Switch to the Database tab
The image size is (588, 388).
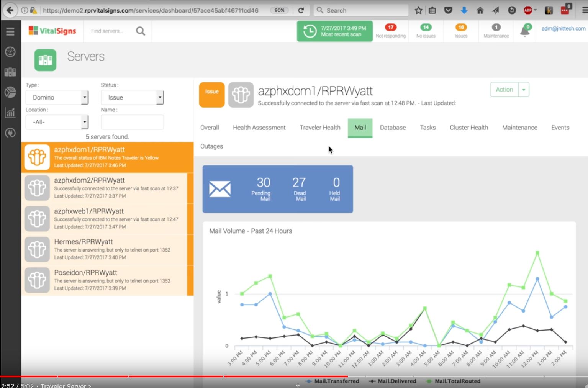(x=393, y=128)
